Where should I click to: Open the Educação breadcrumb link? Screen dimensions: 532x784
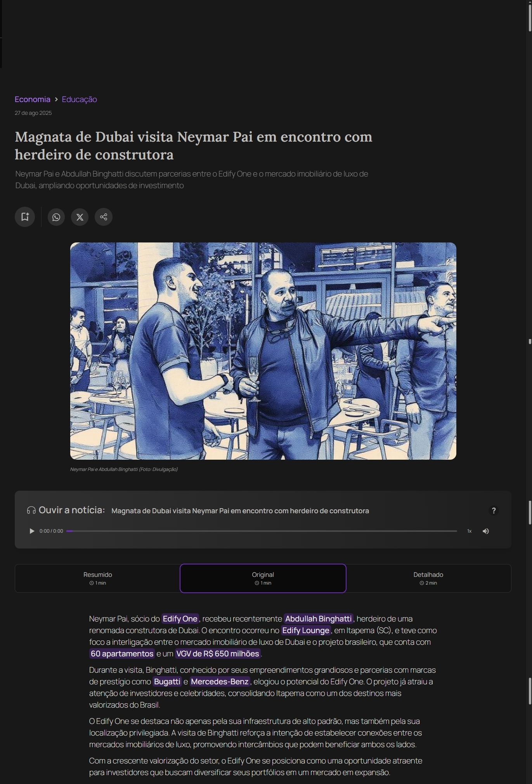(x=79, y=99)
